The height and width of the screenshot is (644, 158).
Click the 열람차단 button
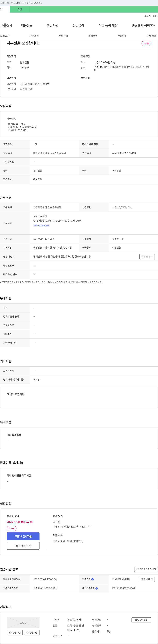coord(32,632)
